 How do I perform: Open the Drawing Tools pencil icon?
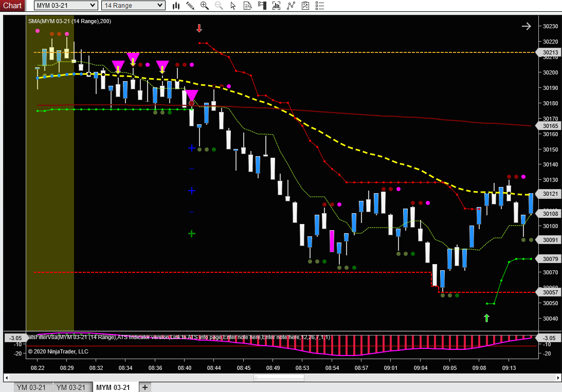(x=190, y=6)
